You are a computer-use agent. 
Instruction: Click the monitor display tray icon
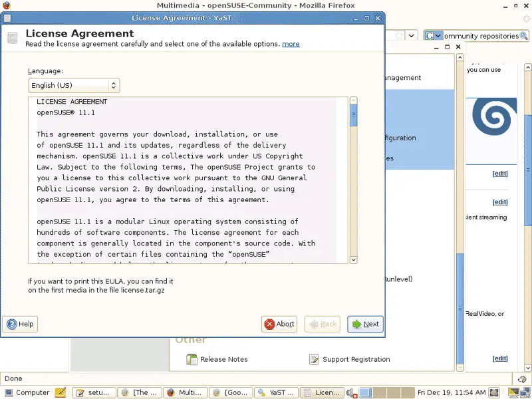[x=513, y=392]
